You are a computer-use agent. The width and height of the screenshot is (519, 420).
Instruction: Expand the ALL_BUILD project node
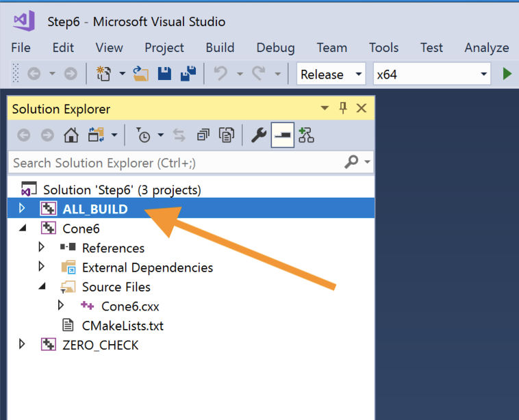(x=22, y=209)
